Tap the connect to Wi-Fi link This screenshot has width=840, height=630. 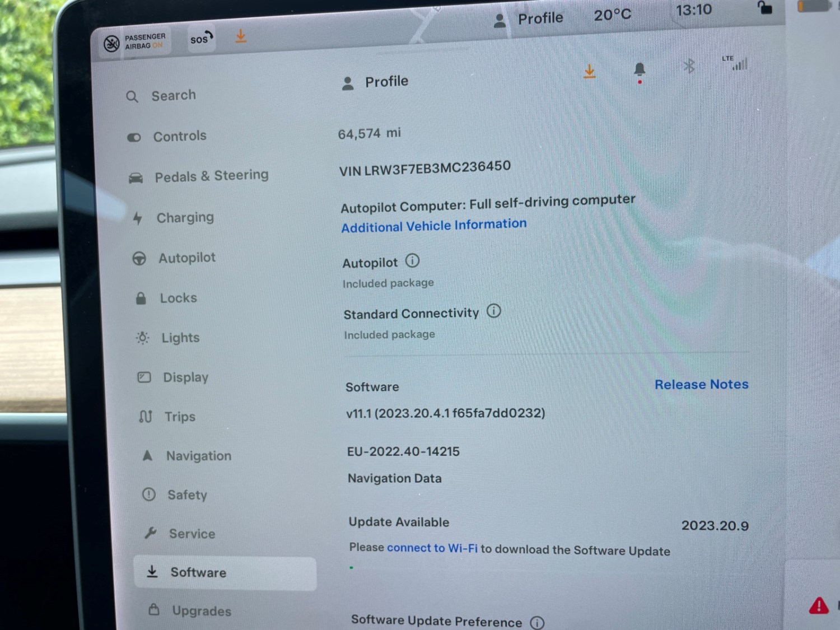432,548
